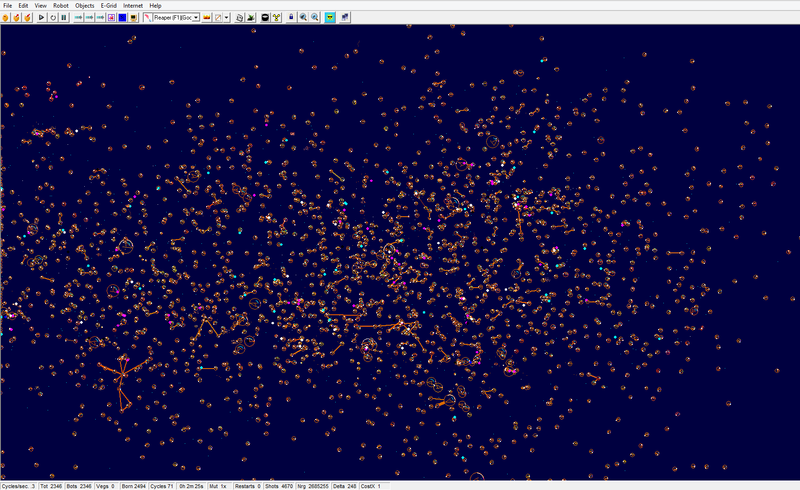The width and height of the screenshot is (800, 490).
Task: Click the orange square pencil toolbar icon
Action: 218,17
